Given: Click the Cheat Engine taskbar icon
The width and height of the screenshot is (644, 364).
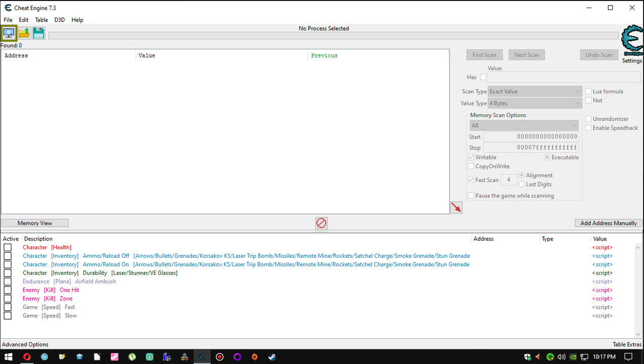Looking at the screenshot, I should pyautogui.click(x=202, y=357).
